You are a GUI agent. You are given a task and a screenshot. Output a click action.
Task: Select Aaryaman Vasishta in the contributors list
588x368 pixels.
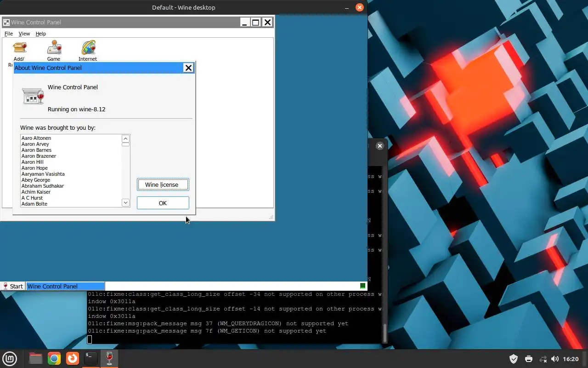click(43, 174)
